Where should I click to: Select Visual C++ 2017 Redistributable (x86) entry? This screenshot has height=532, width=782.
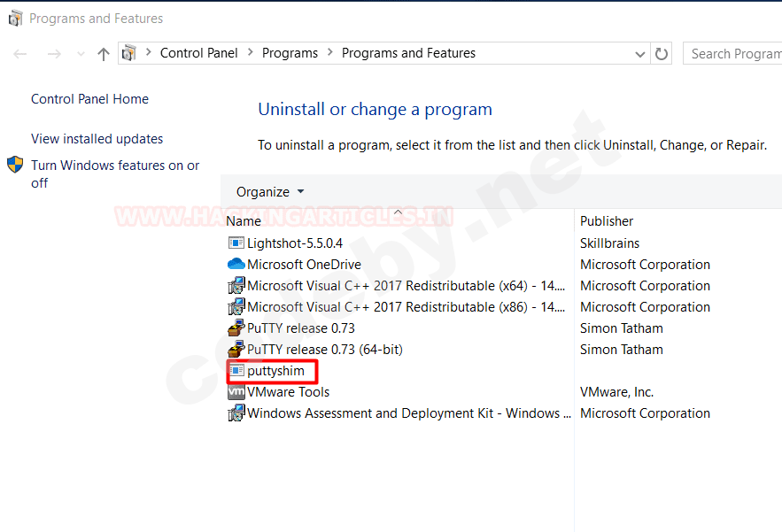(x=406, y=307)
